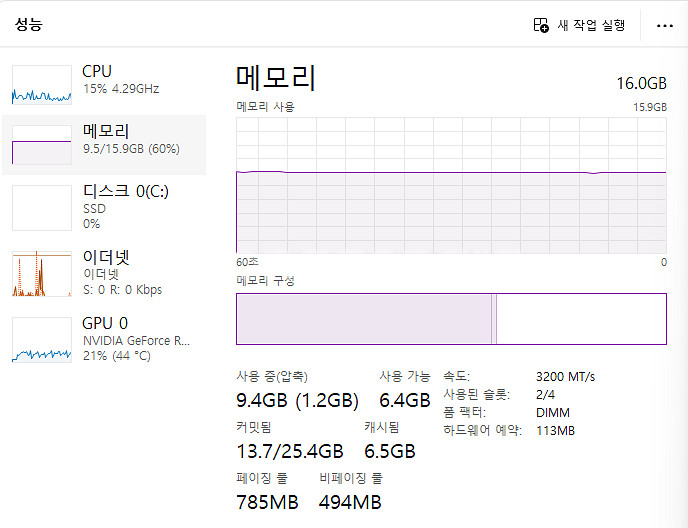The image size is (688, 528).
Task: Click the 메모리 구성 composition bar
Action: click(451, 319)
